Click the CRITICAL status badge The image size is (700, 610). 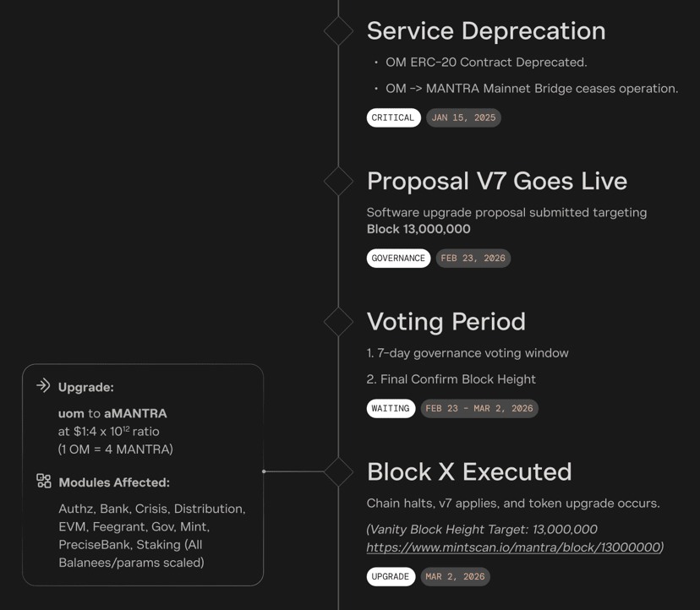pyautogui.click(x=393, y=117)
